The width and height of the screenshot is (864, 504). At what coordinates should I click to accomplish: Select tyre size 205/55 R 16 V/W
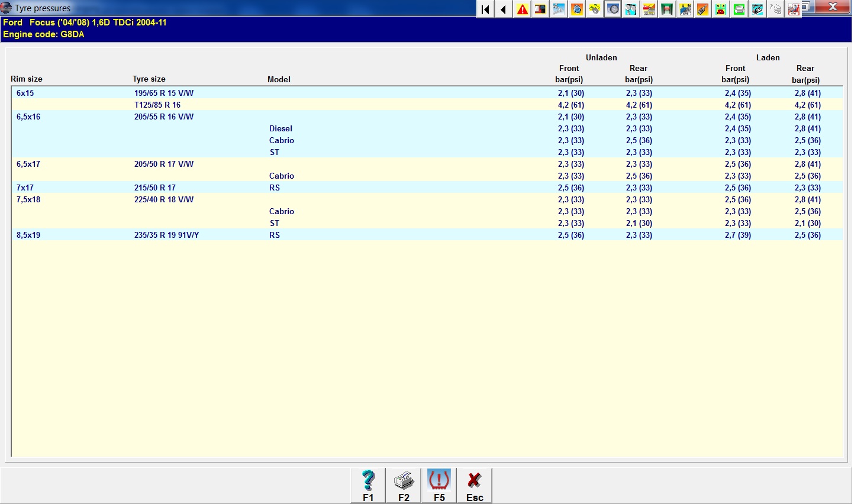tap(164, 117)
